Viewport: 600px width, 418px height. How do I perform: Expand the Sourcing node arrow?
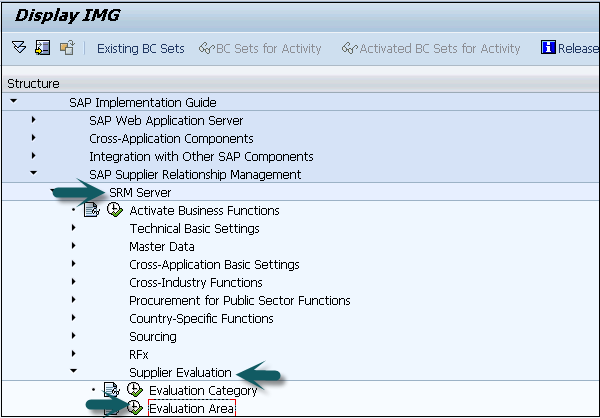click(x=74, y=336)
